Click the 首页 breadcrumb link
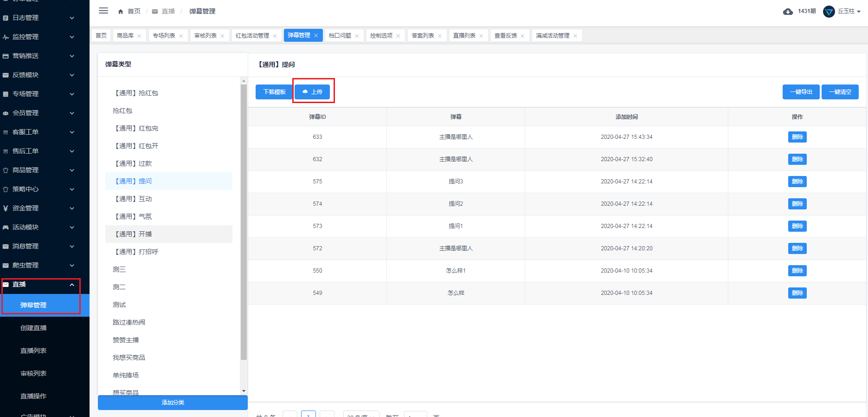 pyautogui.click(x=134, y=12)
